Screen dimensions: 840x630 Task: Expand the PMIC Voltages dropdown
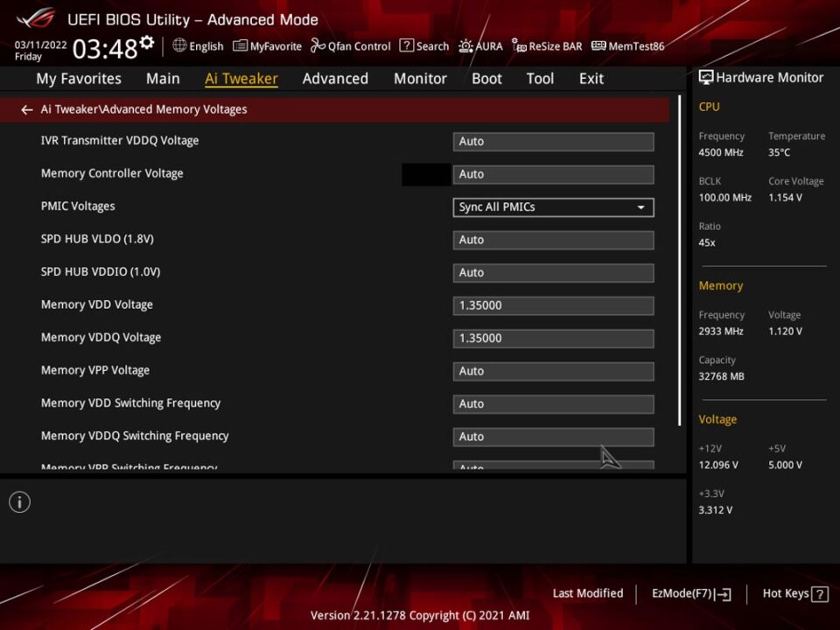(553, 207)
